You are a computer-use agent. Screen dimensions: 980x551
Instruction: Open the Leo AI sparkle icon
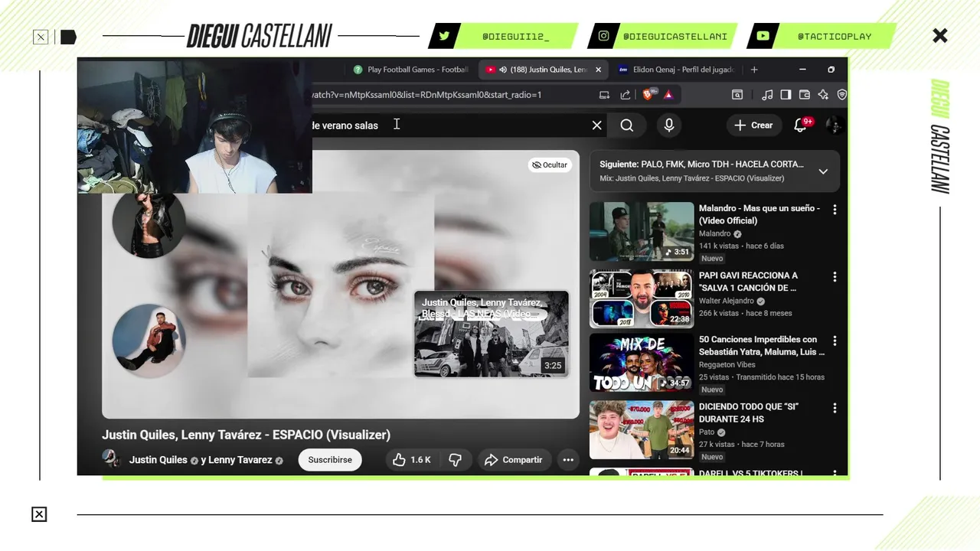(823, 95)
